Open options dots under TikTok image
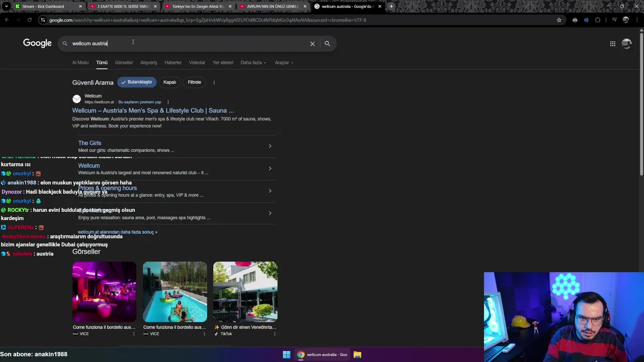This screenshot has height=362, width=644. click(x=275, y=334)
